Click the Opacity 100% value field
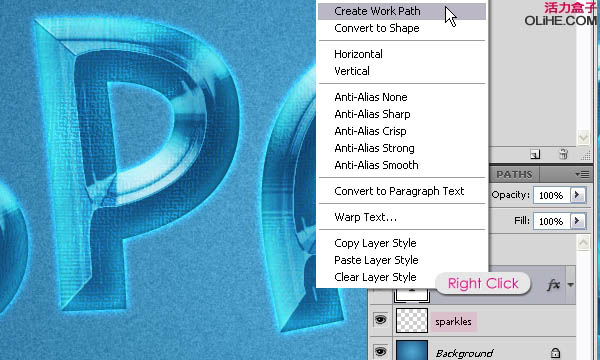 pyautogui.click(x=551, y=195)
